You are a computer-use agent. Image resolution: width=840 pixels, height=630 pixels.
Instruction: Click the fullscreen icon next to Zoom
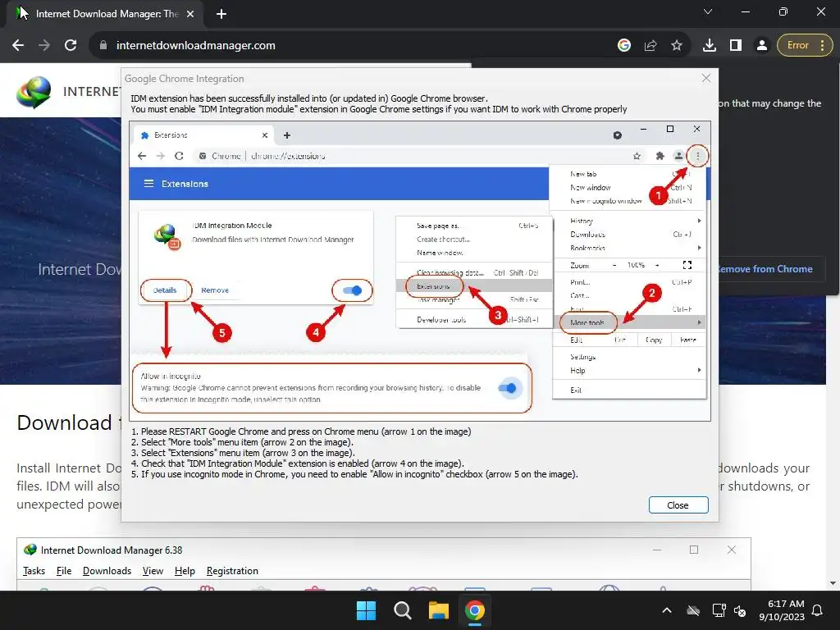pos(687,265)
